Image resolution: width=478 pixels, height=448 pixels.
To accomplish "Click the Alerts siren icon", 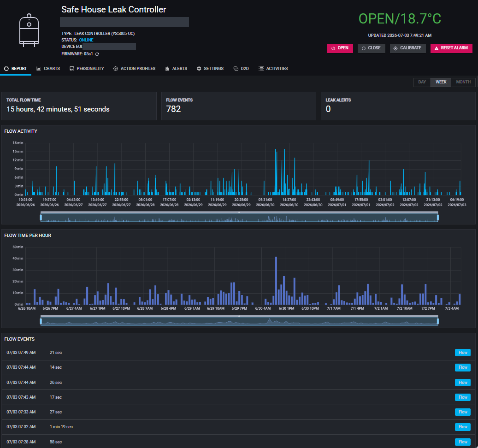I will (x=167, y=69).
